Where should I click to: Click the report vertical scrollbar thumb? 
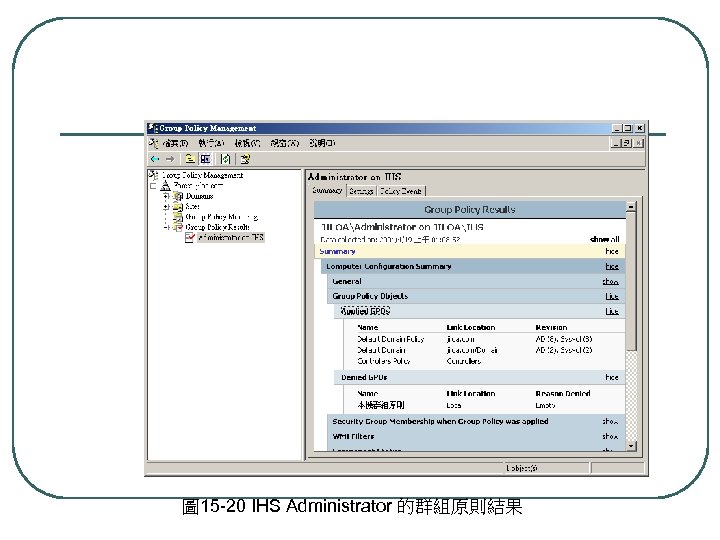point(631,281)
